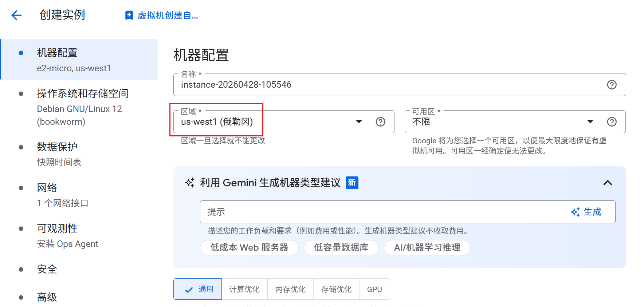The width and height of the screenshot is (644, 307).
Task: Collapse the Gemini machine type suggestion panel
Action: [x=608, y=183]
